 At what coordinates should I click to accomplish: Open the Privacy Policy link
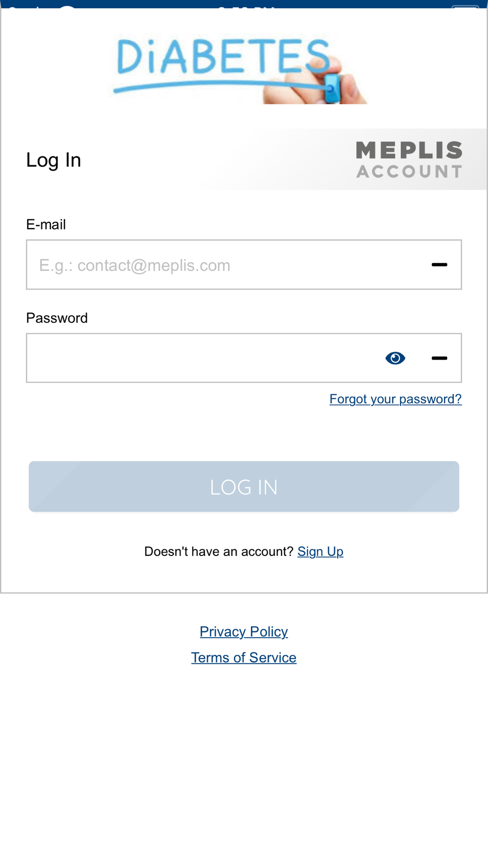pos(244,632)
